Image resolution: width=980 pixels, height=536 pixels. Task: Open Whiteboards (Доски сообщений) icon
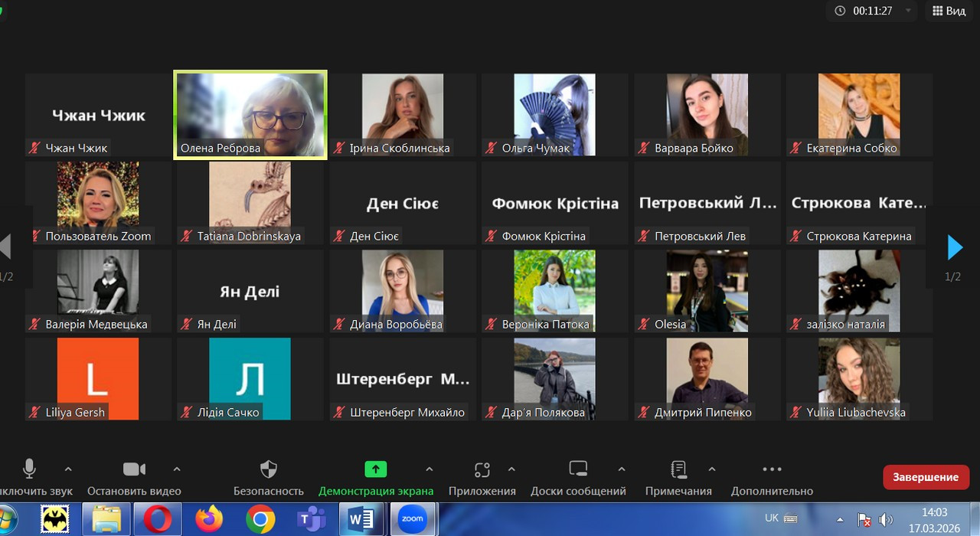(578, 469)
